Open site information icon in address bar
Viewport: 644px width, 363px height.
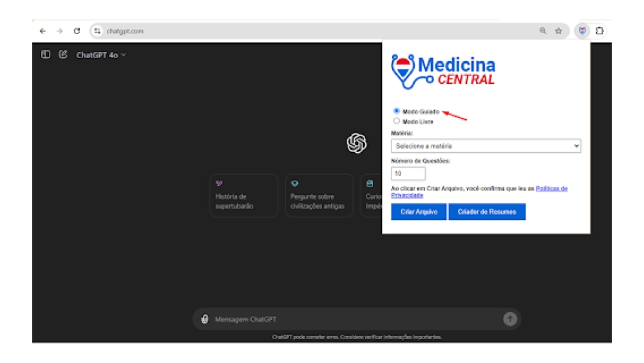click(97, 31)
